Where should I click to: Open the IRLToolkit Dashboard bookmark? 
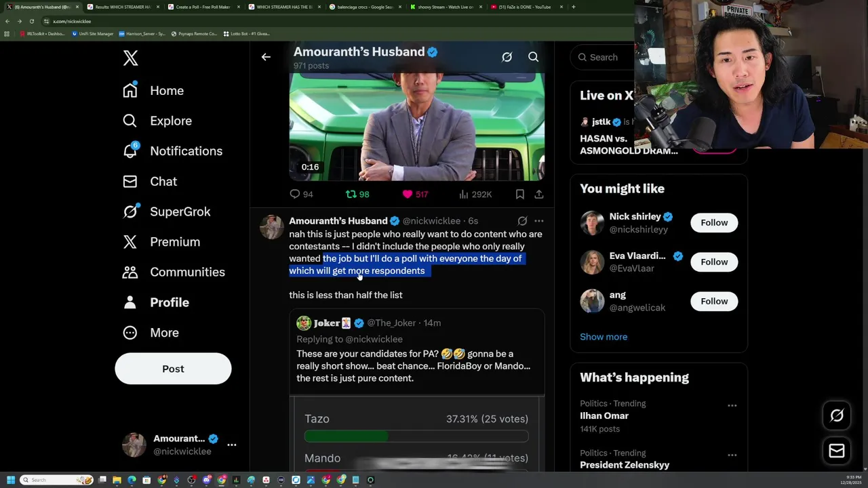(42, 33)
